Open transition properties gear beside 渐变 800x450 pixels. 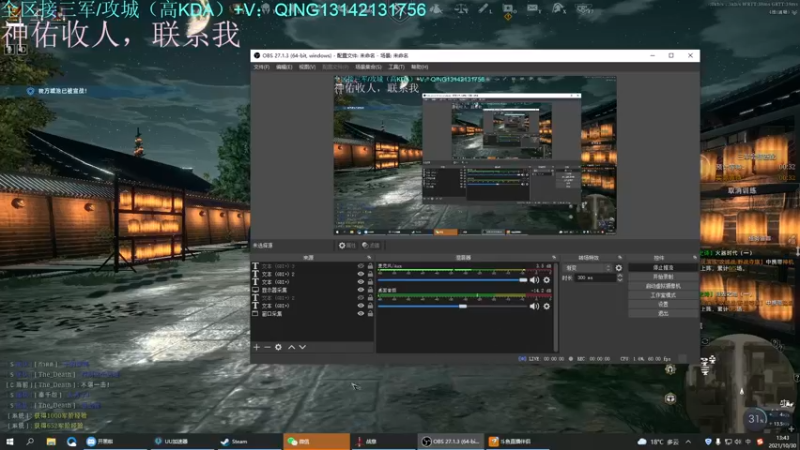pyautogui.click(x=619, y=268)
